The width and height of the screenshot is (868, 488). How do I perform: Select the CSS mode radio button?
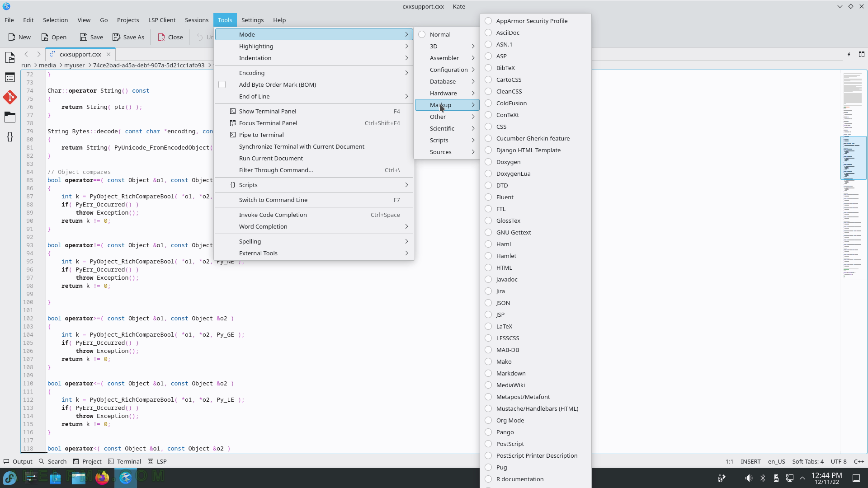488,127
